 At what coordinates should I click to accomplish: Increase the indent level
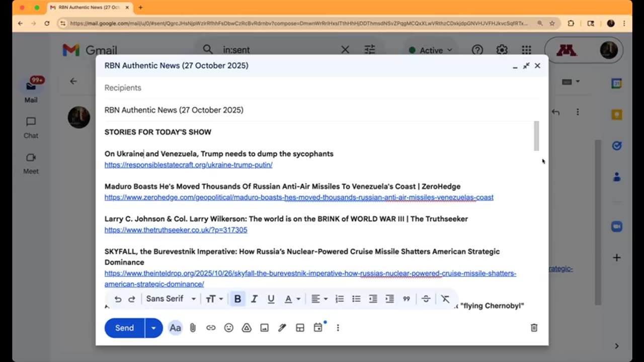[389, 299]
